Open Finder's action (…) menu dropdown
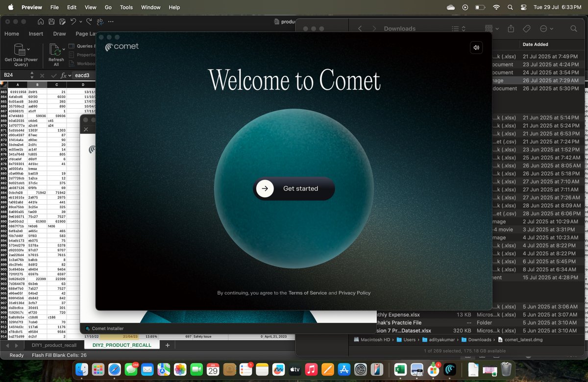The width and height of the screenshot is (588, 382). (546, 29)
